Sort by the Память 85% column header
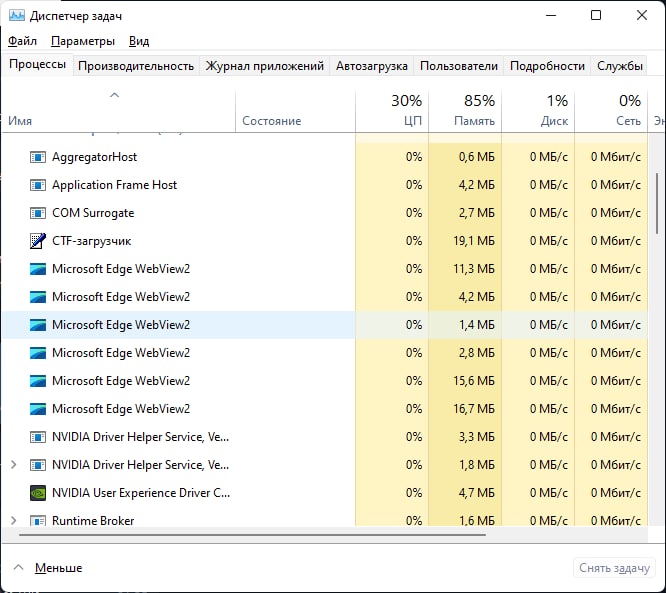 [x=465, y=110]
